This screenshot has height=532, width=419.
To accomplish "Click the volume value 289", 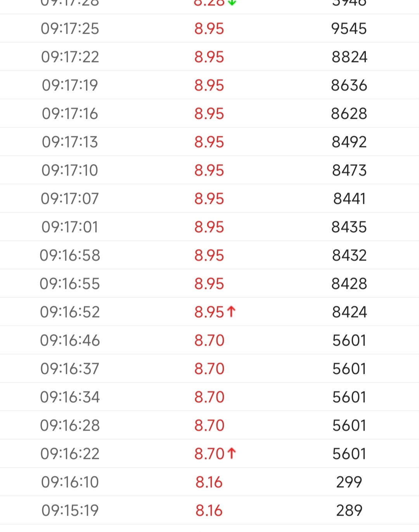I will click(349, 511).
